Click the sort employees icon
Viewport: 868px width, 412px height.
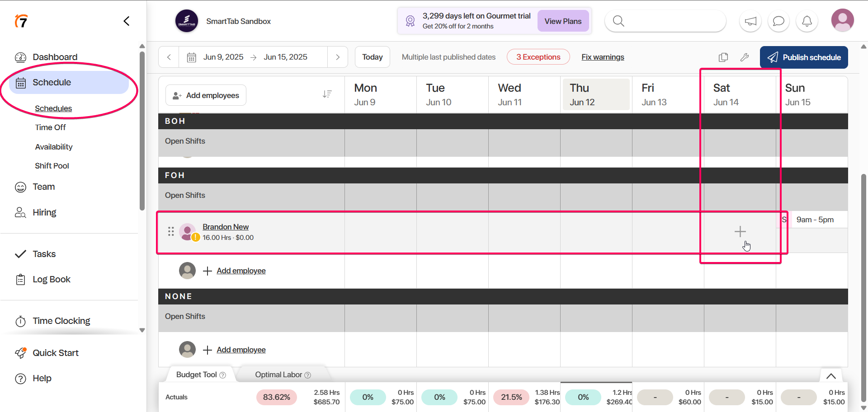[327, 94]
